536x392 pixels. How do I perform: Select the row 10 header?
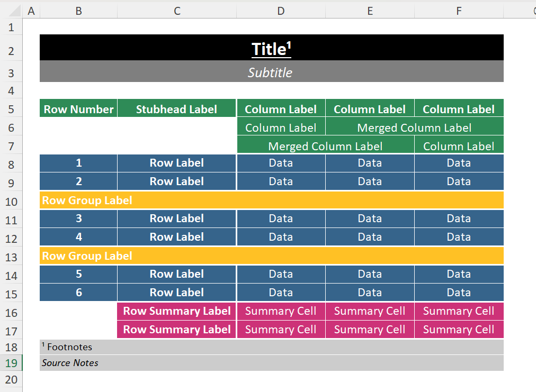[11, 202]
